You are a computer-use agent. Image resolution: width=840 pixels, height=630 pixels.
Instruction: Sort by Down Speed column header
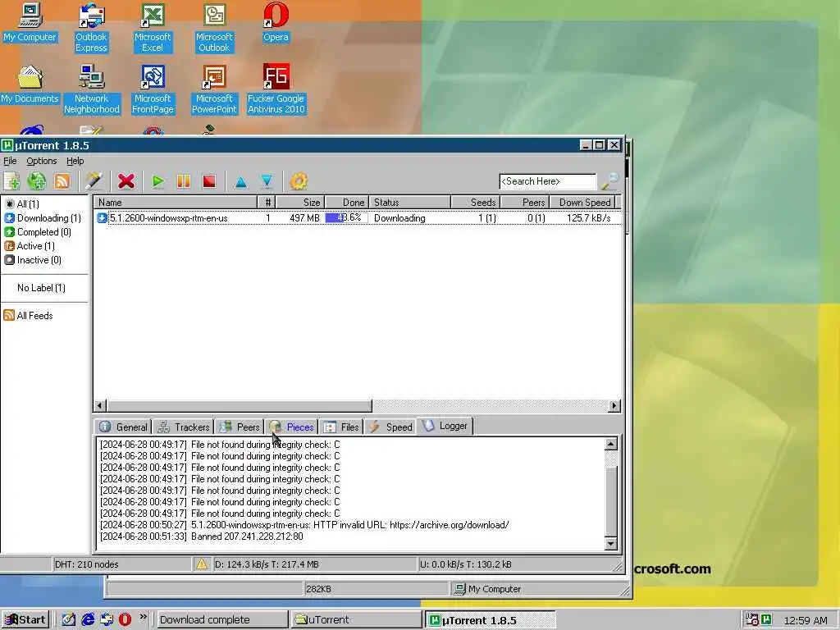click(584, 203)
